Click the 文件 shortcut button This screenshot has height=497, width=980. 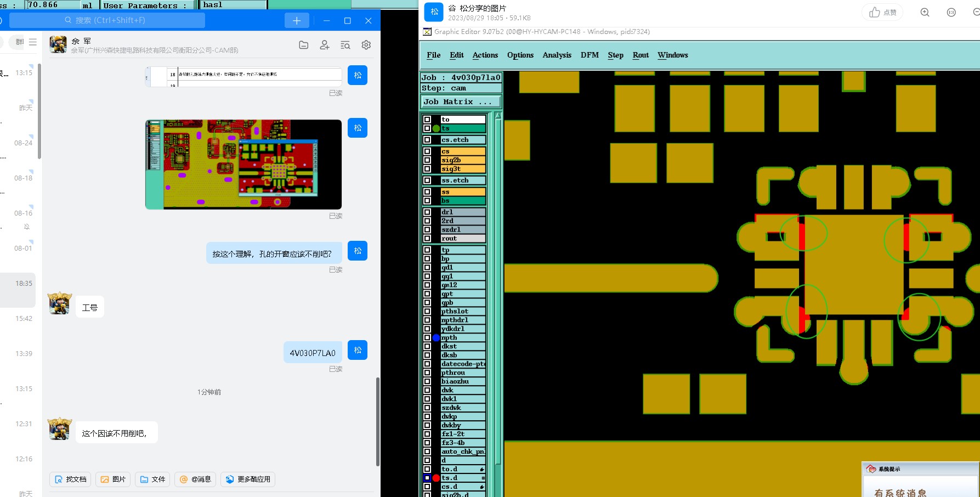[152, 479]
